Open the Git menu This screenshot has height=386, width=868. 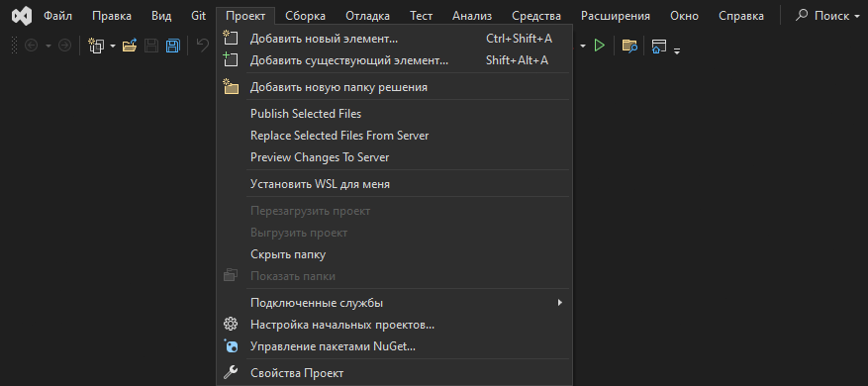point(199,16)
